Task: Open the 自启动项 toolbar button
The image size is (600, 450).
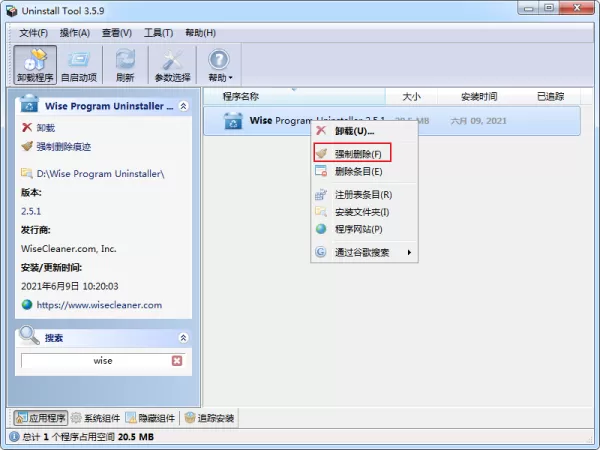Action: 79,65
